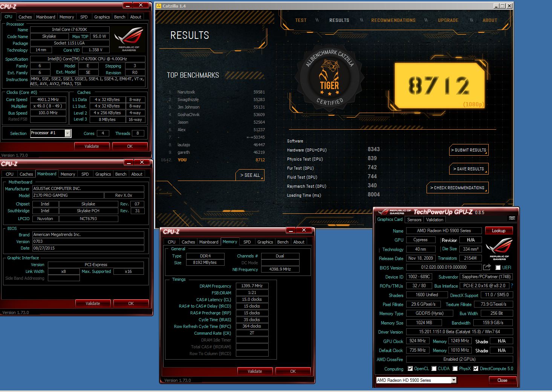Click the Catzilla title bar app icon
Screen dimensions: 552x392
coord(158,6)
